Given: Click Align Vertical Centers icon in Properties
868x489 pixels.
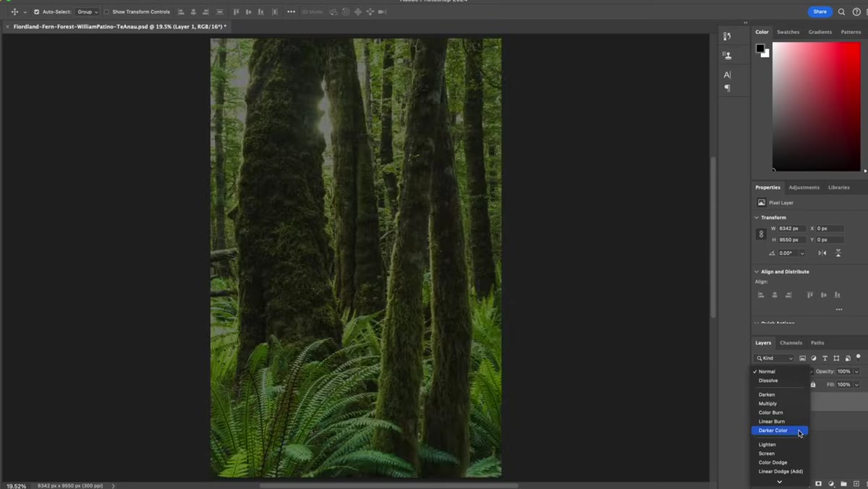Looking at the screenshot, I should coord(823,295).
